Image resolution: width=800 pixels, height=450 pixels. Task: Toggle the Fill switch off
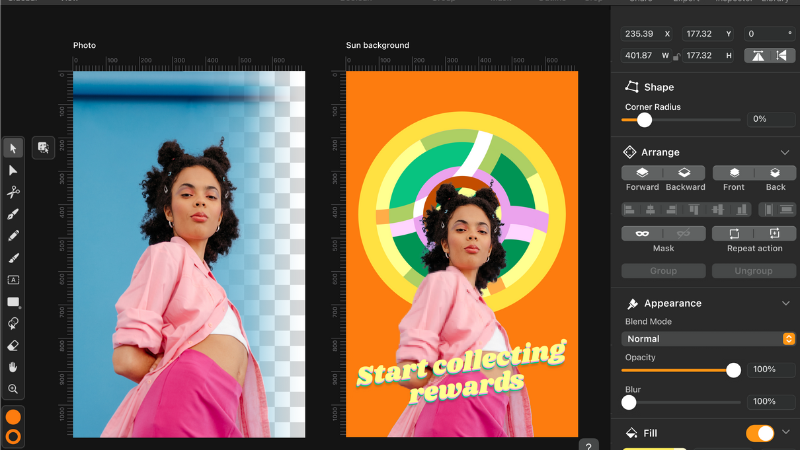[x=759, y=433]
